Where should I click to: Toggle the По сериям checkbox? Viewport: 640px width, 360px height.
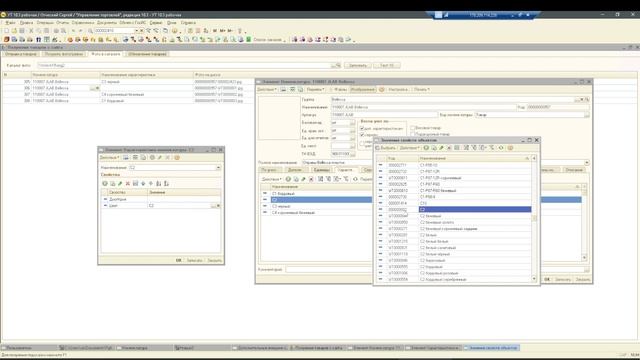(362, 134)
